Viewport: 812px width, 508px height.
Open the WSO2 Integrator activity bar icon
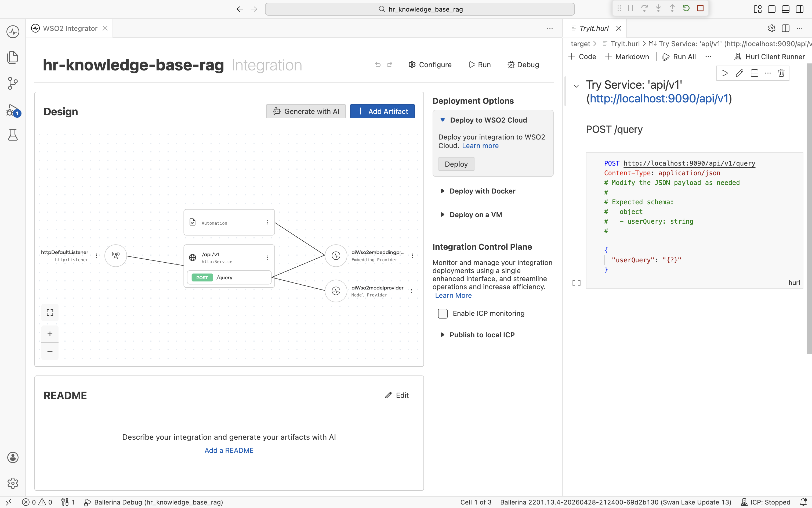tap(13, 32)
